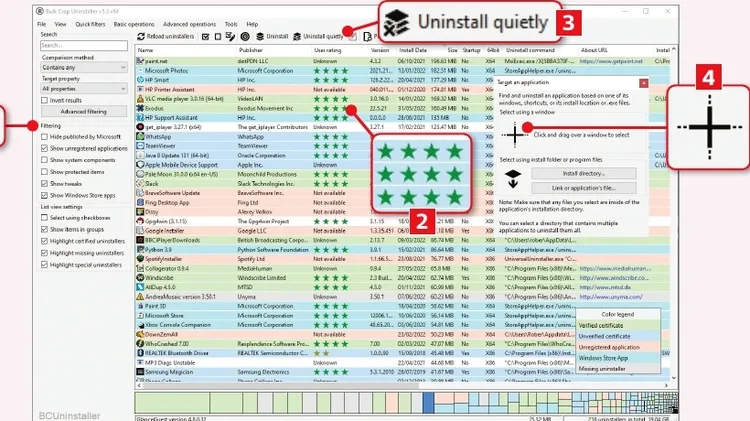Screen dimensions: 750x421
Task: Toggle Show items in groups checkbox
Action: coord(44,230)
